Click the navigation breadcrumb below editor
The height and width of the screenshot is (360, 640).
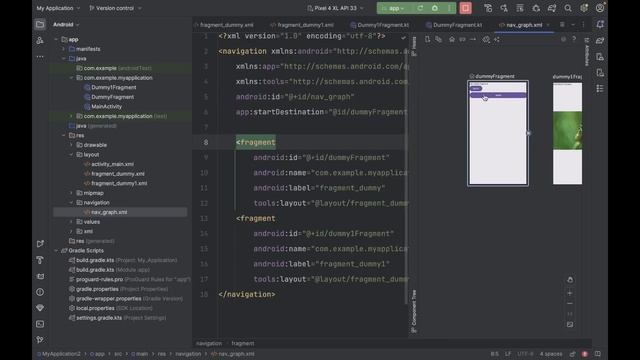(x=209, y=343)
